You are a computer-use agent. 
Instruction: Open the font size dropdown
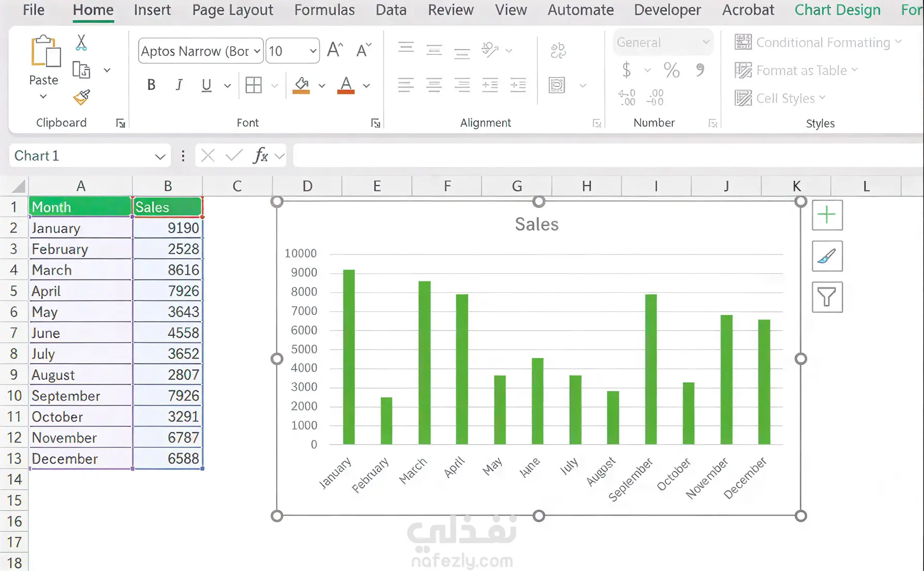point(313,51)
